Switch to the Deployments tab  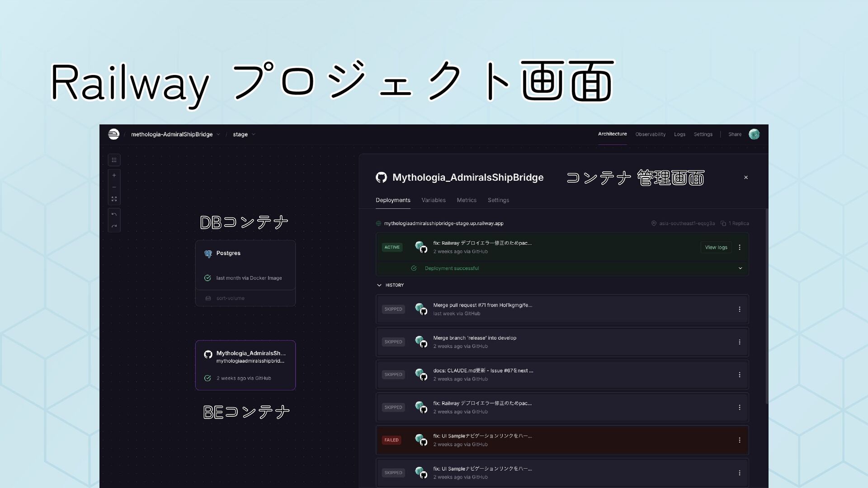click(393, 200)
